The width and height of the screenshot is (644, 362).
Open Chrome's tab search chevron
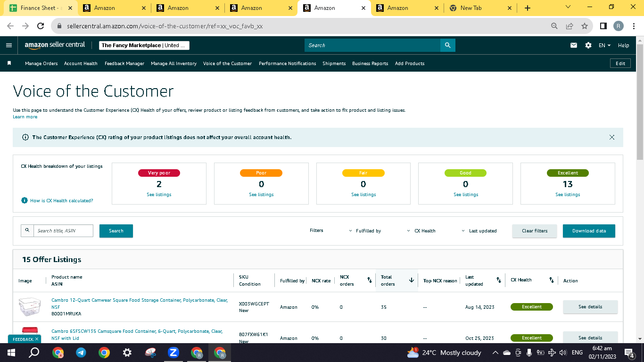[568, 7]
